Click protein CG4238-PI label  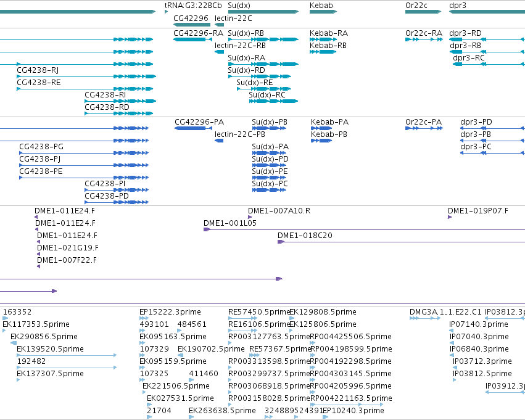coord(105,184)
